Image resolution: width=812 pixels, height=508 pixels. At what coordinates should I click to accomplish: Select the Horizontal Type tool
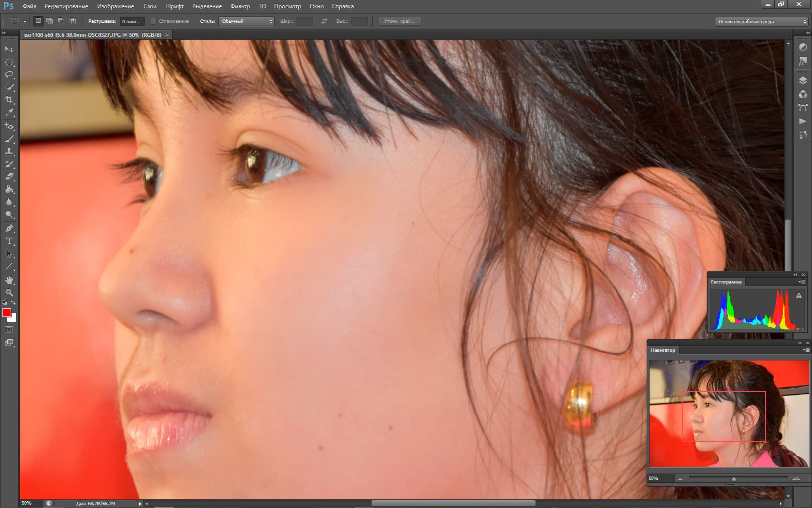click(x=9, y=241)
